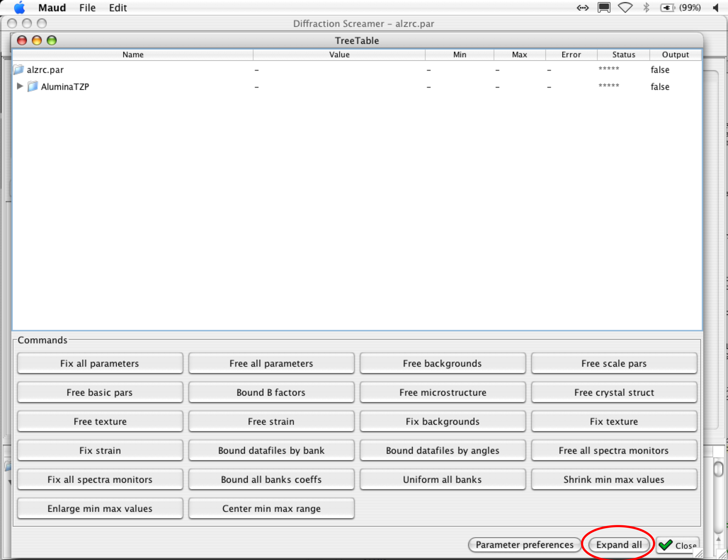Open the File menu
This screenshot has height=560, width=728.
point(87,7)
